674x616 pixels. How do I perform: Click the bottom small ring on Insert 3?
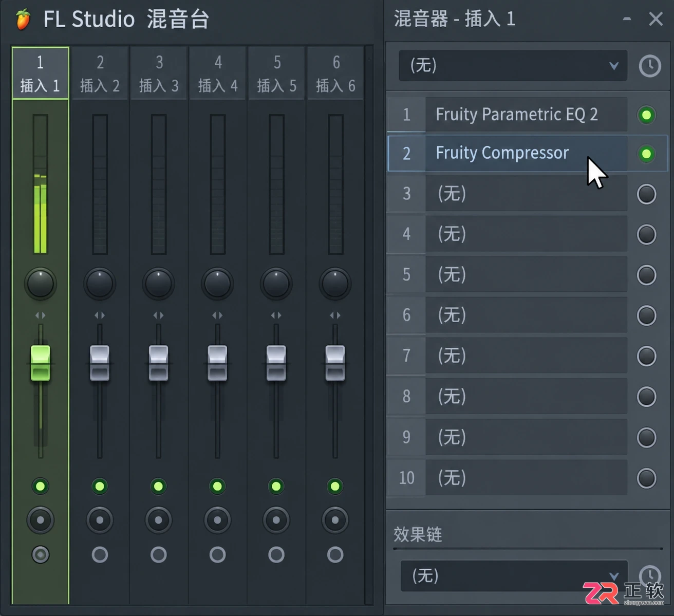[158, 554]
